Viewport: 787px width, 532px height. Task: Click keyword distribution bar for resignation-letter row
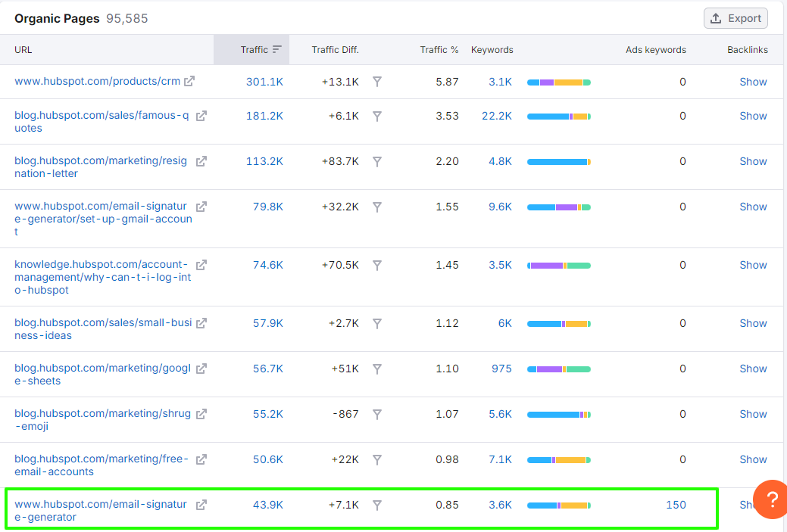coord(559,162)
